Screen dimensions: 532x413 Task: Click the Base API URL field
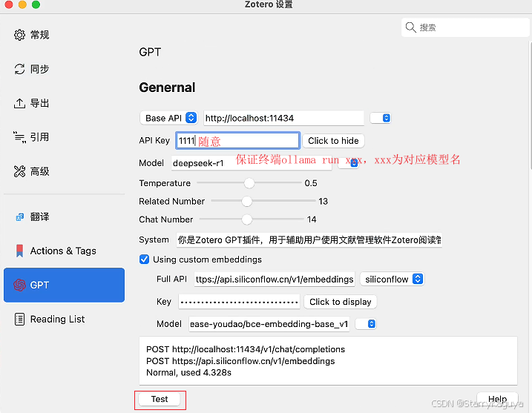point(283,118)
